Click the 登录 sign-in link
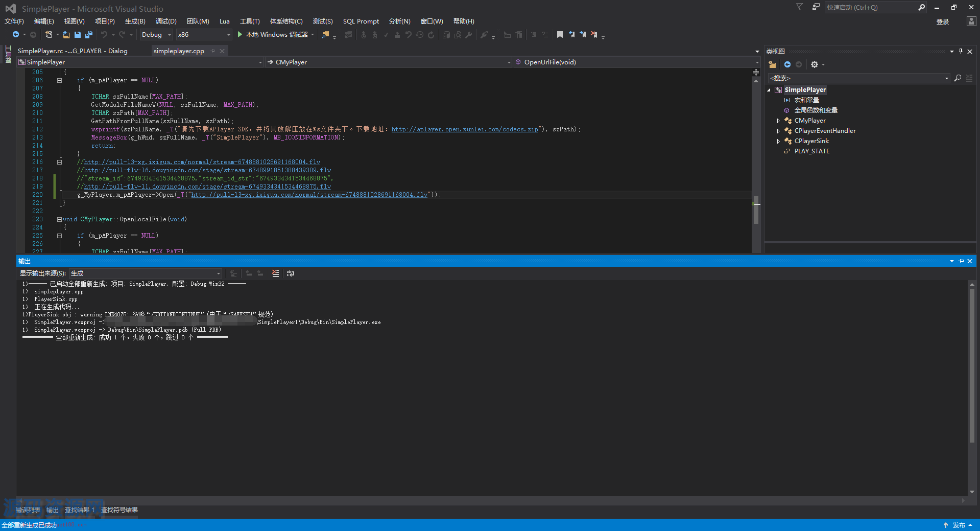 tap(943, 21)
